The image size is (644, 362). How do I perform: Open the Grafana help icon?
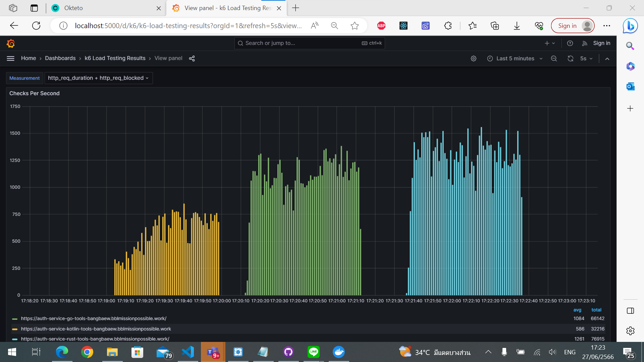[570, 43]
